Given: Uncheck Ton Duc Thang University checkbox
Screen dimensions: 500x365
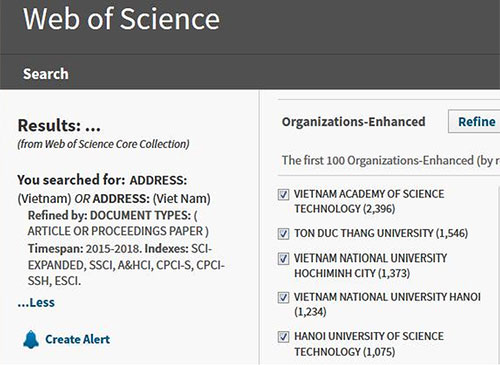Looking at the screenshot, I should pyautogui.click(x=283, y=233).
